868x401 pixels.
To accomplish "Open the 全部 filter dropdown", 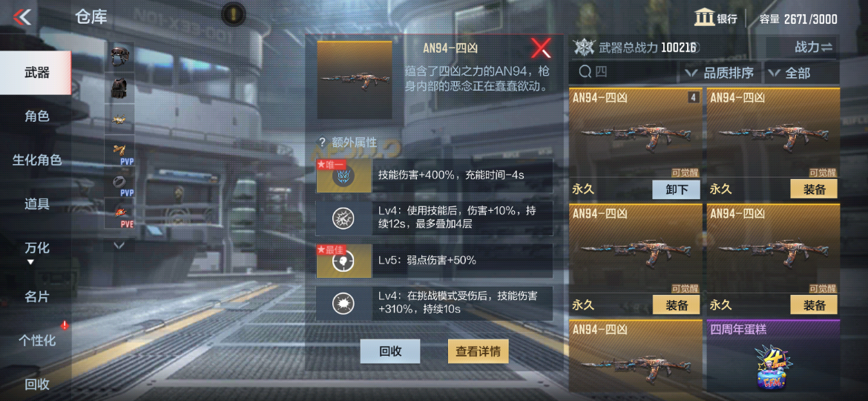I will [x=801, y=73].
